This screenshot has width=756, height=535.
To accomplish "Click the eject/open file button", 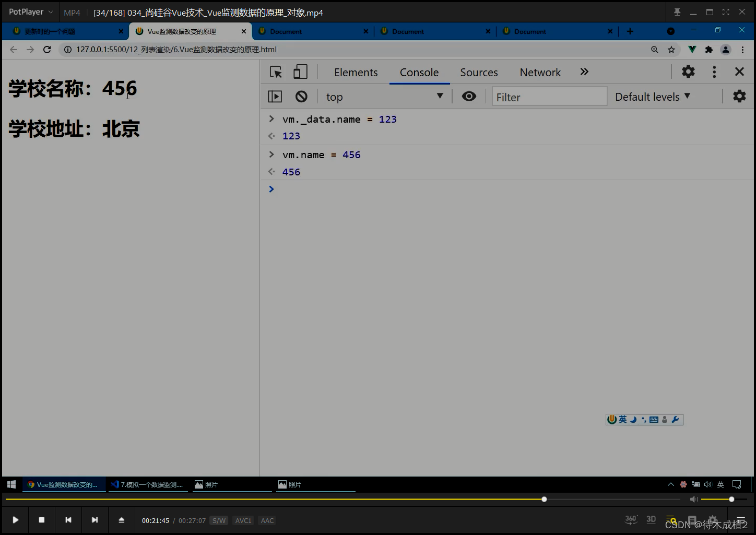I will (x=121, y=520).
